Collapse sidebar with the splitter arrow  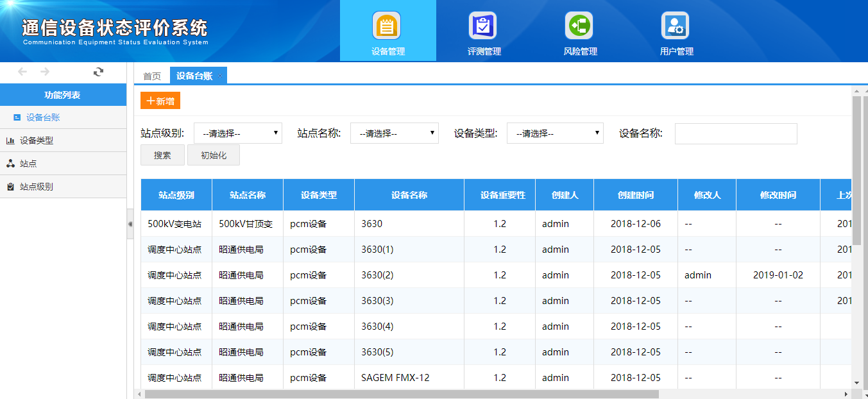130,224
